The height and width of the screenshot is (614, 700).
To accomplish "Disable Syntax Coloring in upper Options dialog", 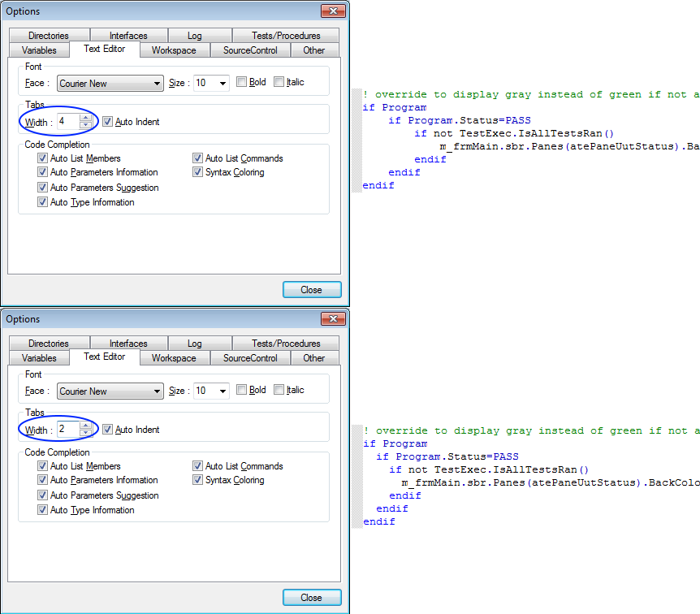I will click(x=198, y=172).
